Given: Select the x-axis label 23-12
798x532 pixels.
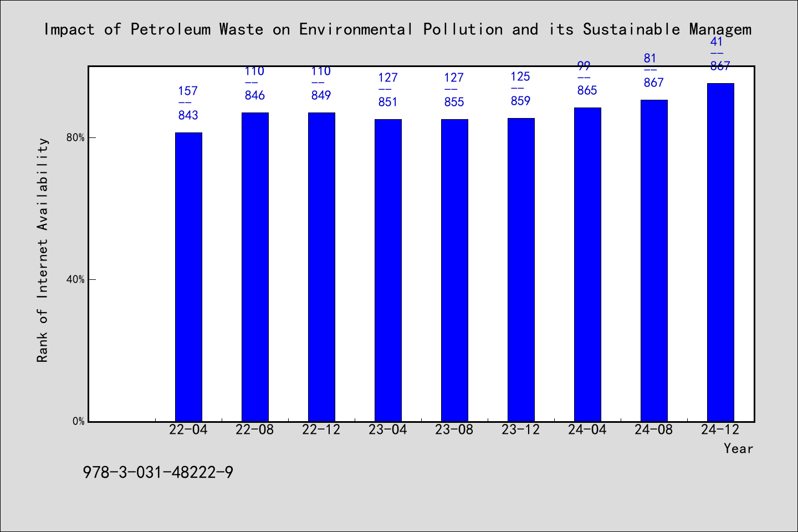Looking at the screenshot, I should (x=521, y=429).
